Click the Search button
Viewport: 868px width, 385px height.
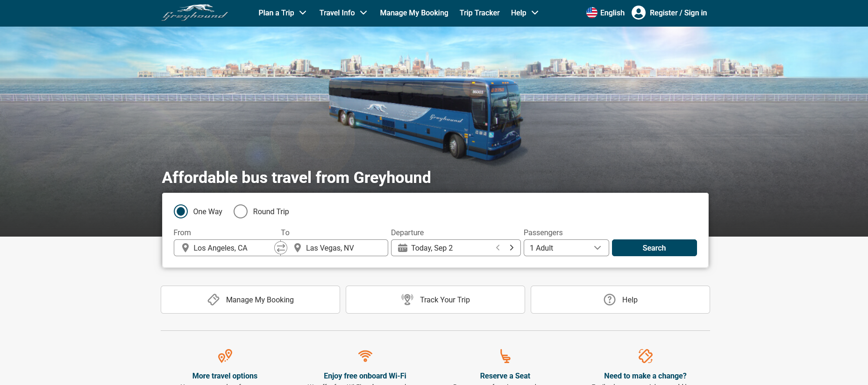click(x=654, y=248)
